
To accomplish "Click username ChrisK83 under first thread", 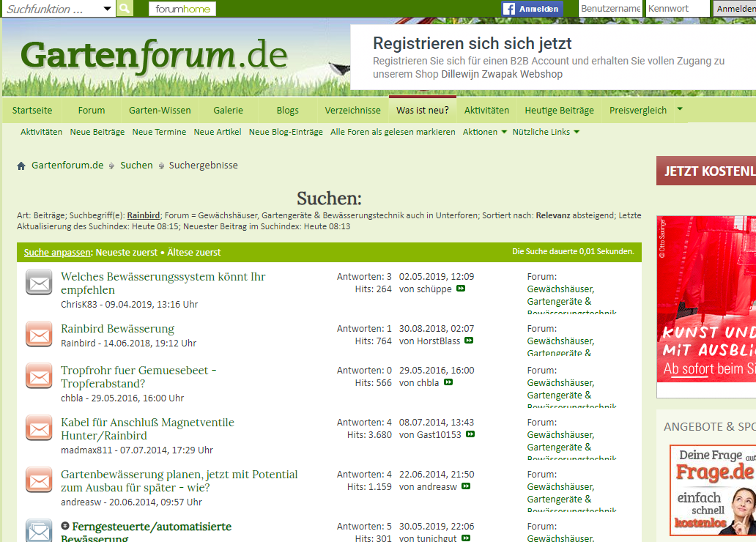I will [x=79, y=304].
